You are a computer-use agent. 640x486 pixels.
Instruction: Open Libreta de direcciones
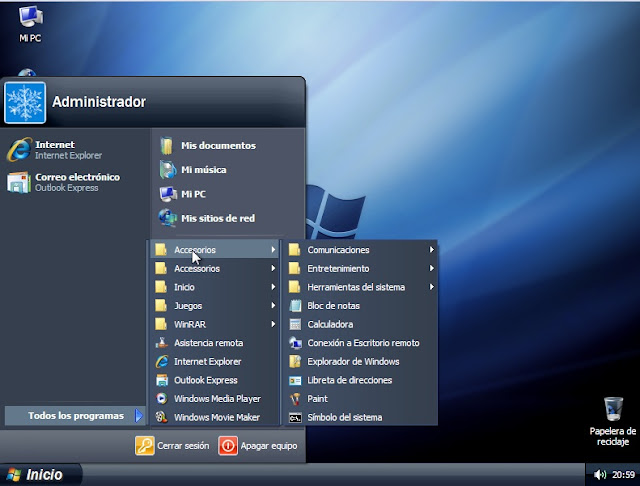361,380
